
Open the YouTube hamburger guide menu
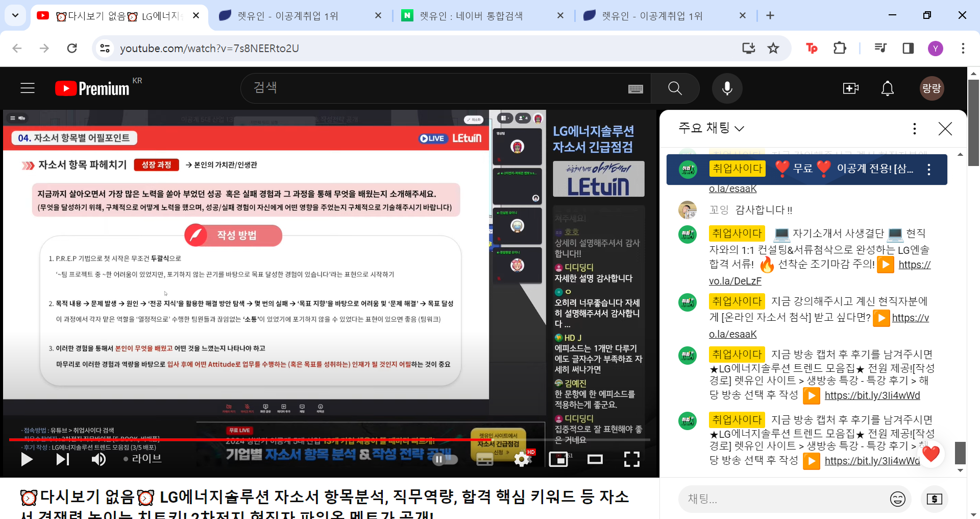tap(28, 88)
